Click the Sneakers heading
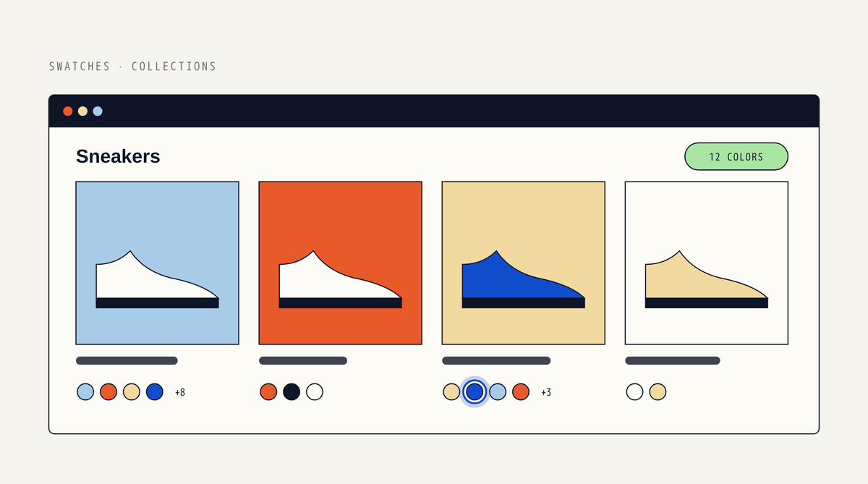 [x=118, y=156]
